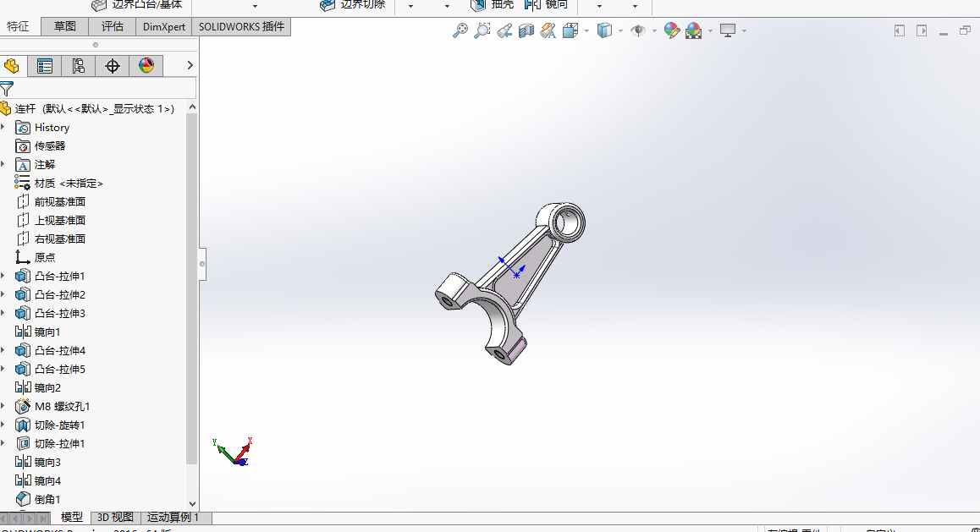Click the Edit Appearance icon
Screen dimensions: 980x532
672,30
